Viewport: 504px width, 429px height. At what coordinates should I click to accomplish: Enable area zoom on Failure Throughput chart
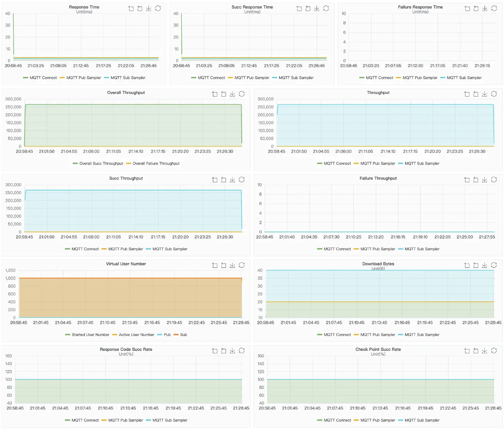(x=467, y=180)
